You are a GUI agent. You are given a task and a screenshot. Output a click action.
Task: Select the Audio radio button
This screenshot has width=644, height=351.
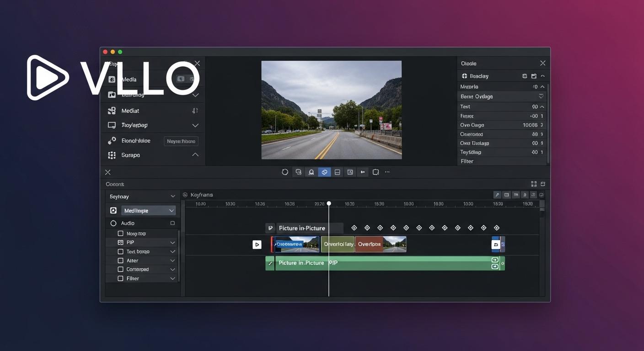click(113, 223)
